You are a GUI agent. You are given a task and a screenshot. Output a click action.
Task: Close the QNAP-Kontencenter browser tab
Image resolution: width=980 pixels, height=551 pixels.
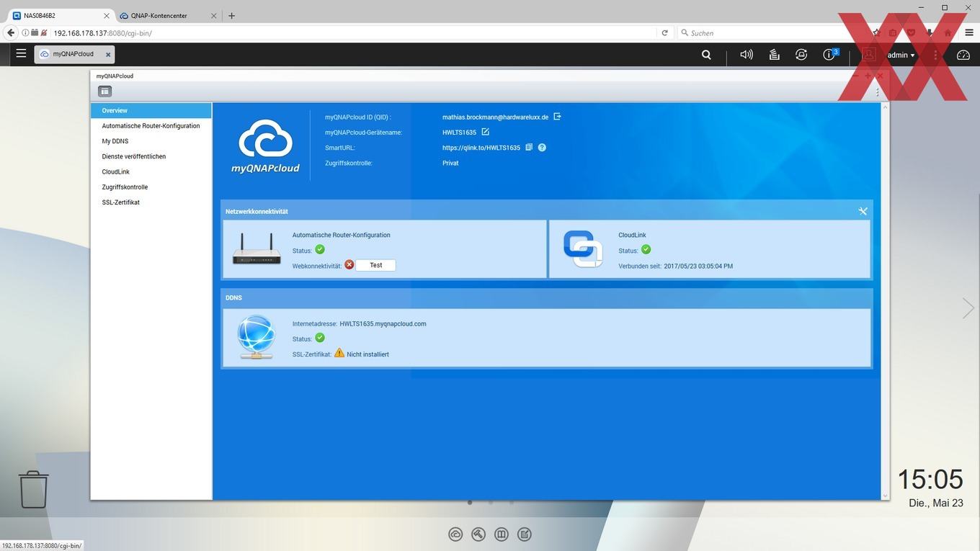[213, 15]
